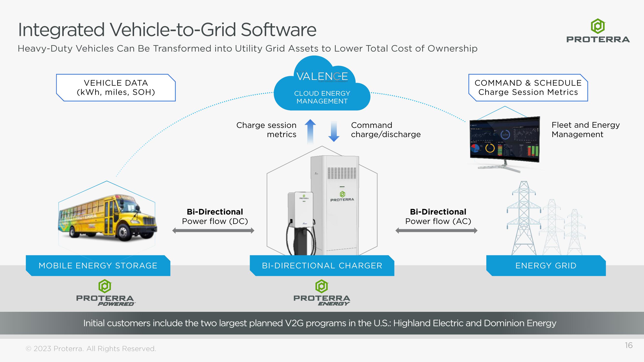Click the Valence cloud energy management icon

point(322,83)
